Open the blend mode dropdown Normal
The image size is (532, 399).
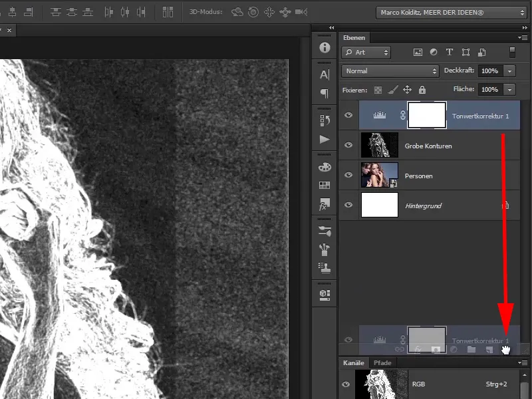[390, 71]
